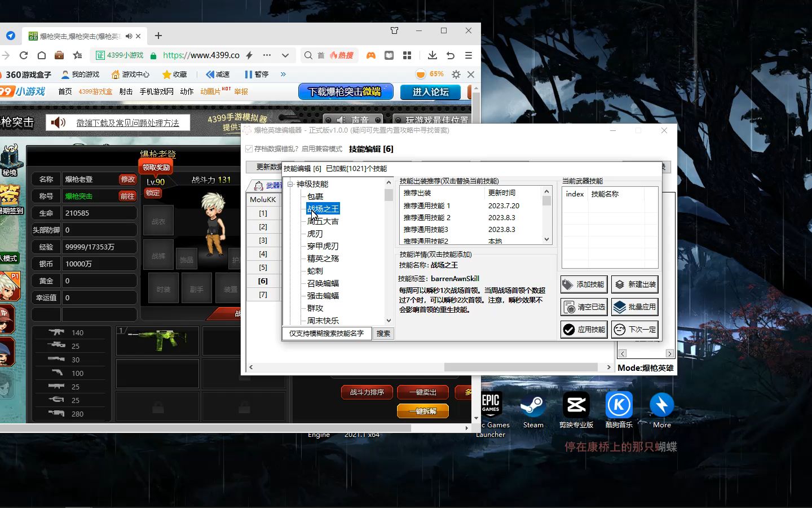Open the orange gamepad icon in toolbar
Image resolution: width=812 pixels, height=508 pixels.
pos(371,55)
